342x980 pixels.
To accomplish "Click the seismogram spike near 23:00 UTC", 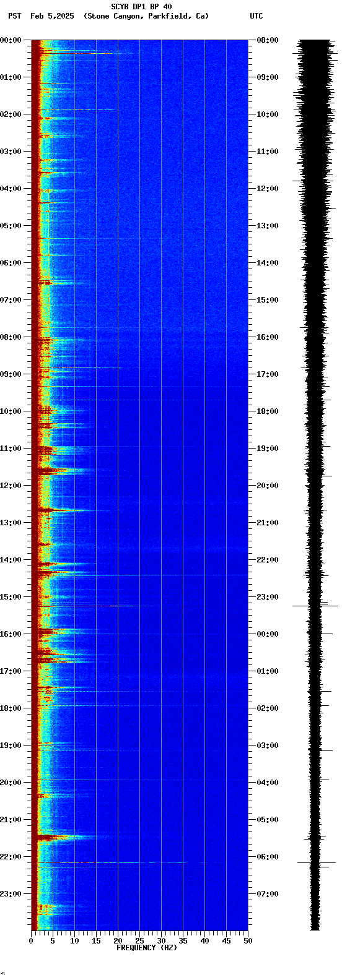I will click(x=315, y=606).
